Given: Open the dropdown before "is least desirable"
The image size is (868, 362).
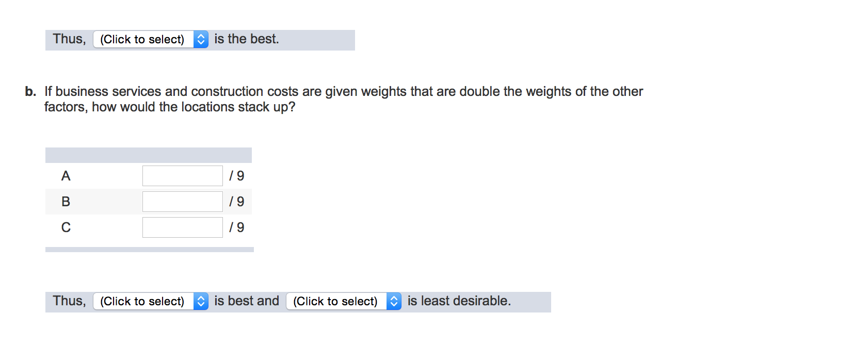Looking at the screenshot, I should pyautogui.click(x=336, y=302).
